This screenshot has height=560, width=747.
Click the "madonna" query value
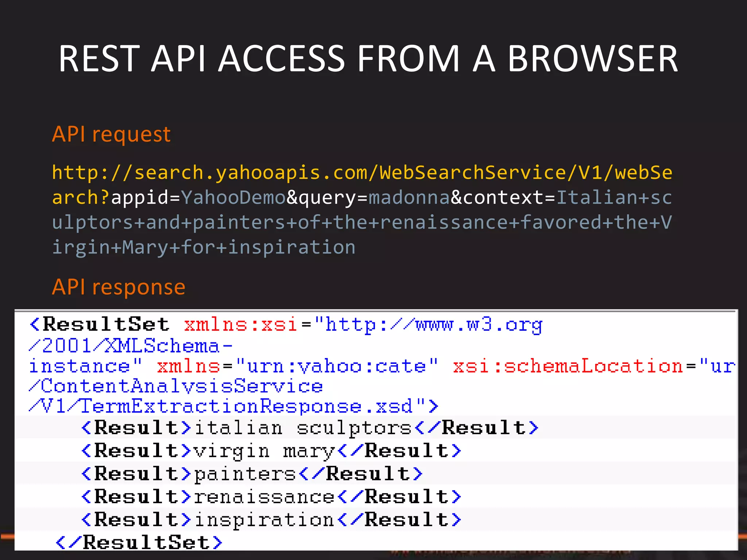tap(409, 197)
